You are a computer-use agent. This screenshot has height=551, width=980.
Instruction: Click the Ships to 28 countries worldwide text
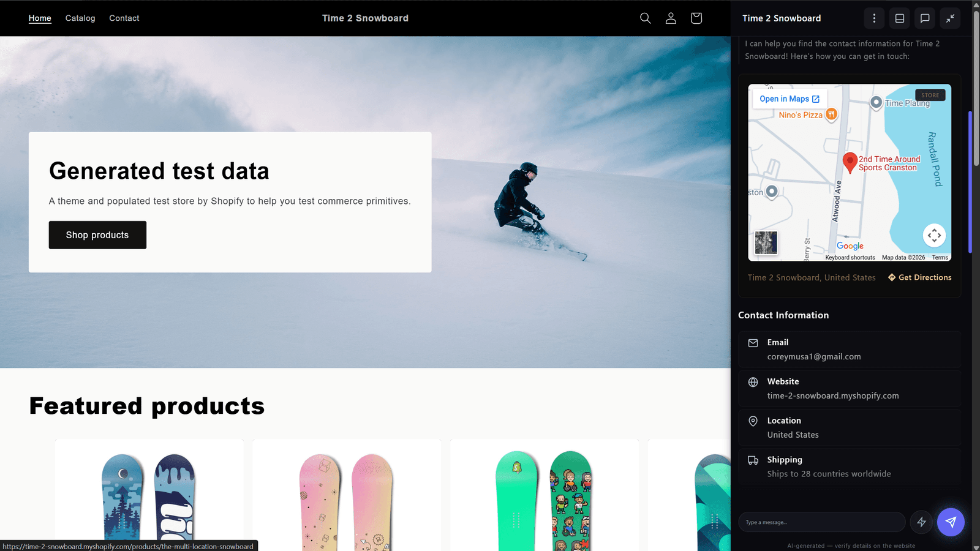[x=829, y=474]
